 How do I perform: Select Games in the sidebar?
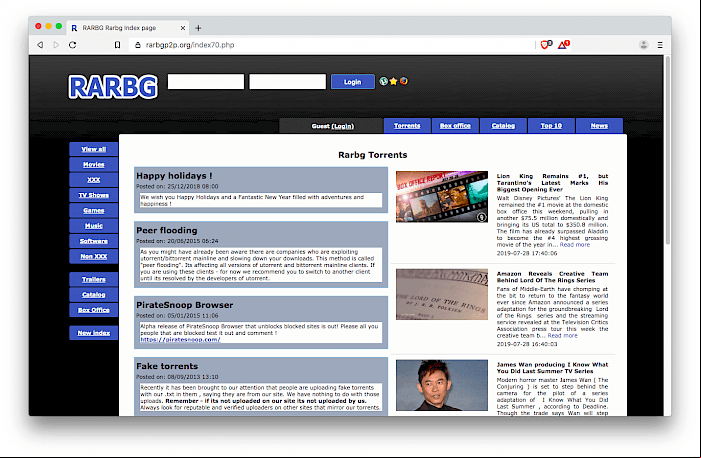pos(94,210)
